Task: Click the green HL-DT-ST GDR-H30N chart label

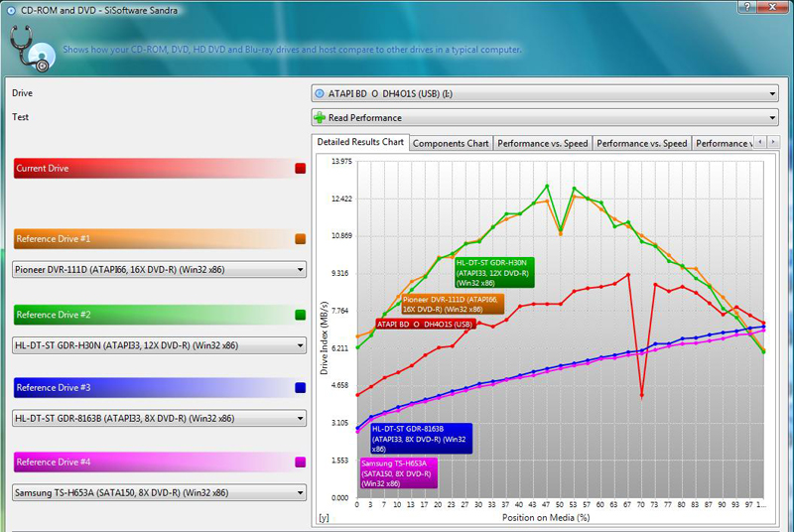Action: [x=494, y=273]
